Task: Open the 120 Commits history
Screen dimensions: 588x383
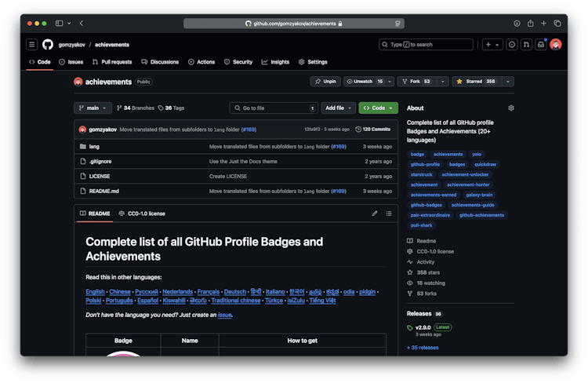Action: [372, 129]
